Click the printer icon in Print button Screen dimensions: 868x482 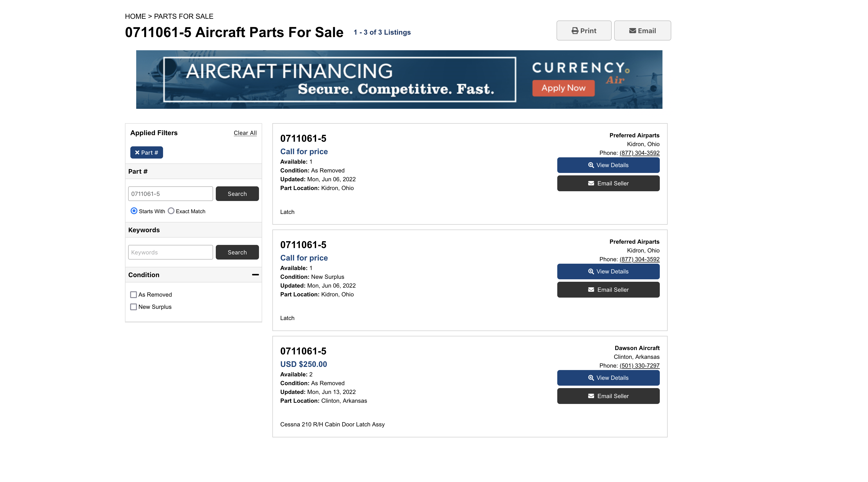coord(575,31)
